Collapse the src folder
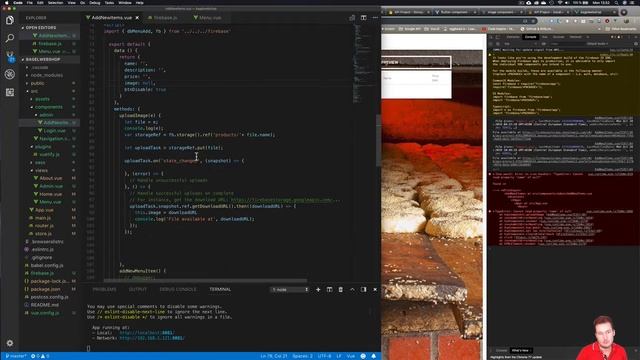Viewport: 640px width, 360px height. [34, 91]
